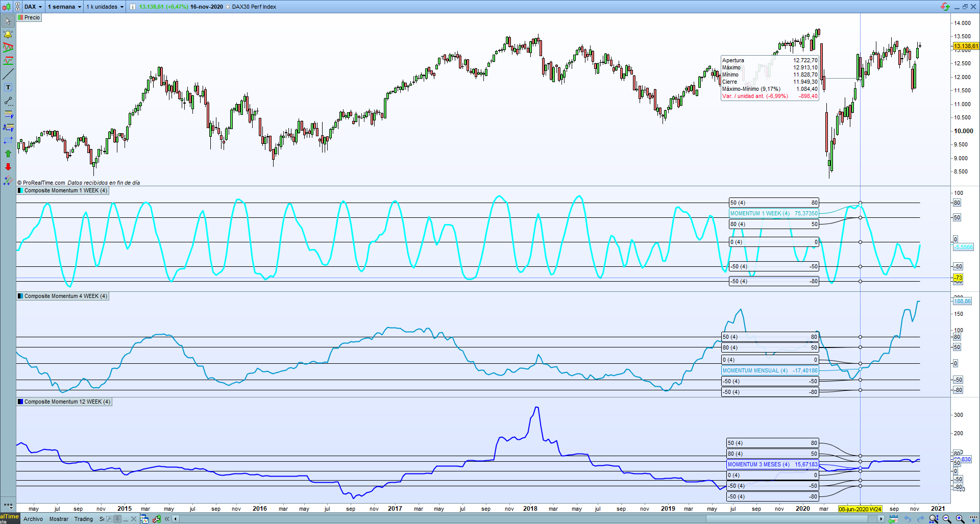Click the redo arrow
The image size is (980, 524).
(x=921, y=519)
